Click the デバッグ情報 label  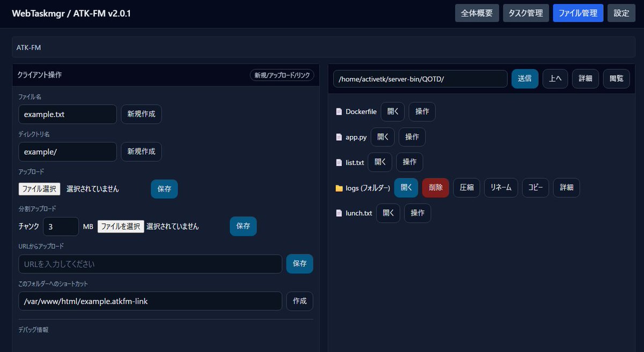33,329
